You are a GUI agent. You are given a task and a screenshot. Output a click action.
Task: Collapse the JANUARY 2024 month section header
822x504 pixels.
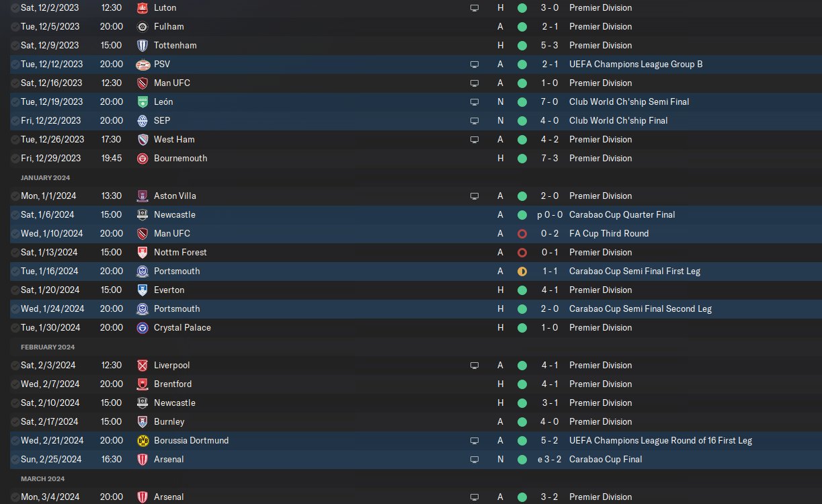pyautogui.click(x=45, y=177)
